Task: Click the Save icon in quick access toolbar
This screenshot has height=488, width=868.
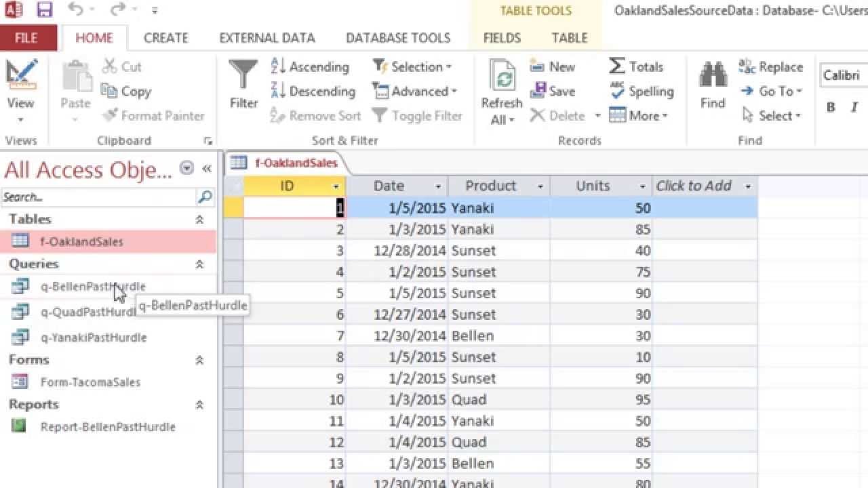Action: point(44,10)
